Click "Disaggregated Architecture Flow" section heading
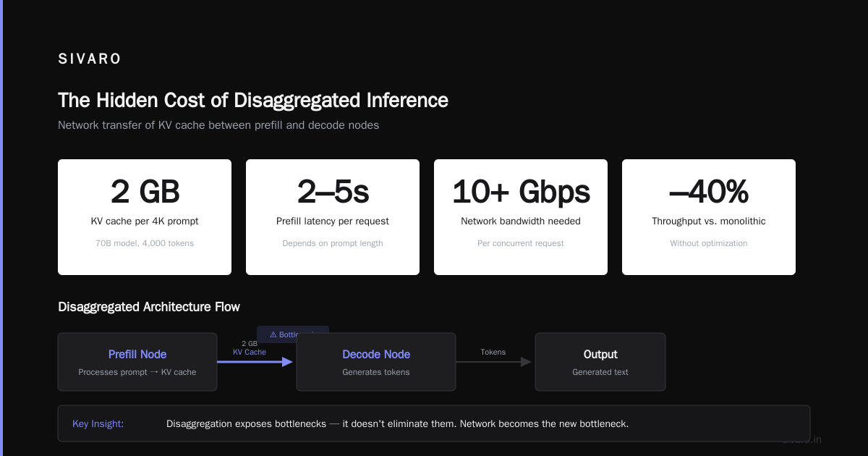Screen dimensions: 868x456 point(149,307)
